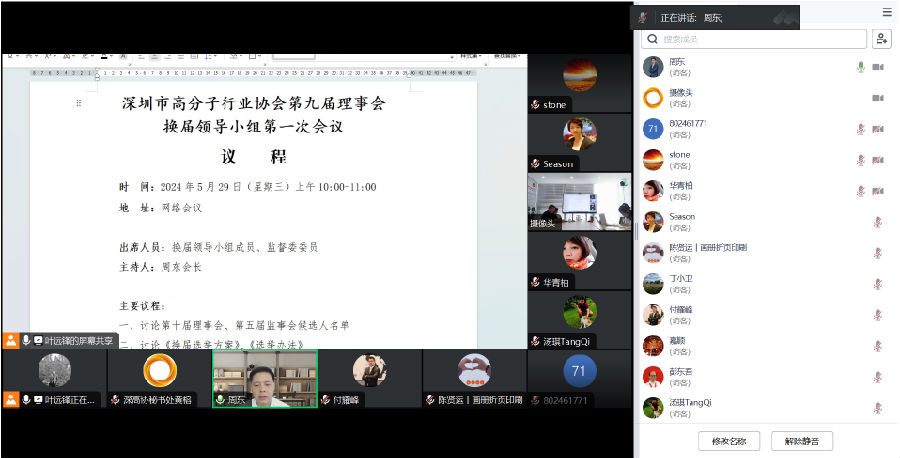Screen dimensions: 900x458
Task: Select the 付耀峰 video tile
Action: coord(370,379)
